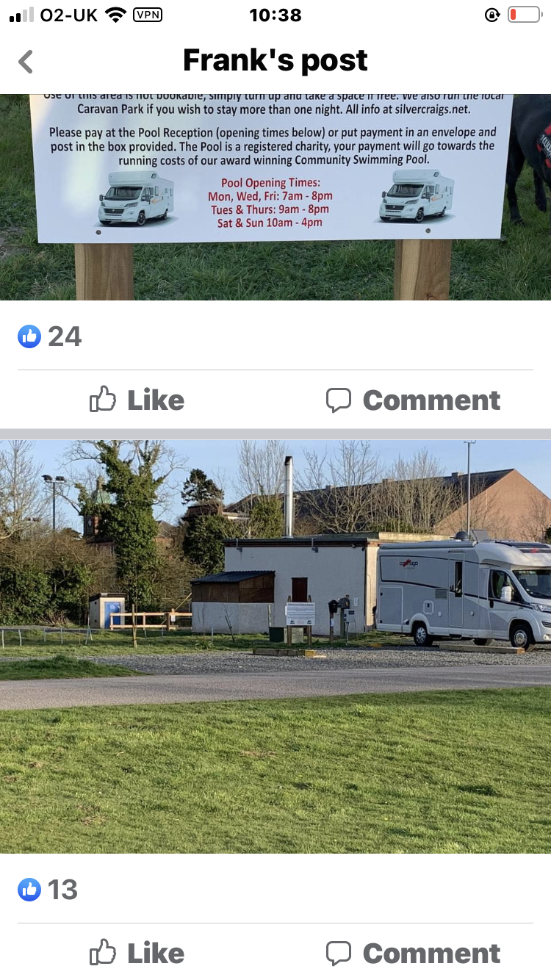Tap the battery icon in status bar
This screenshot has width=551, height=980.
click(524, 15)
